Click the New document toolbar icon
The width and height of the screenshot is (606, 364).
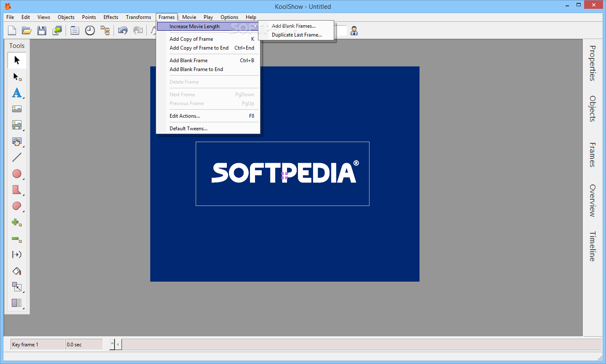(12, 30)
